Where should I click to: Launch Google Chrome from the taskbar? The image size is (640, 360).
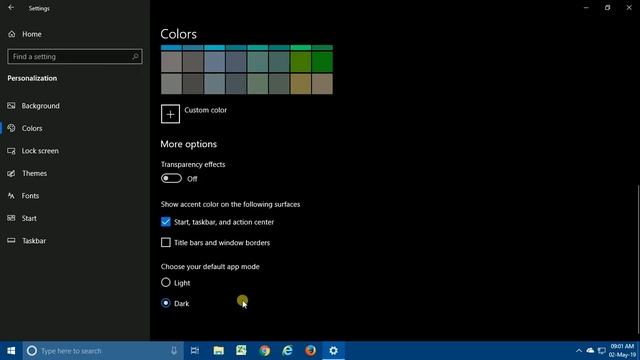point(264,351)
